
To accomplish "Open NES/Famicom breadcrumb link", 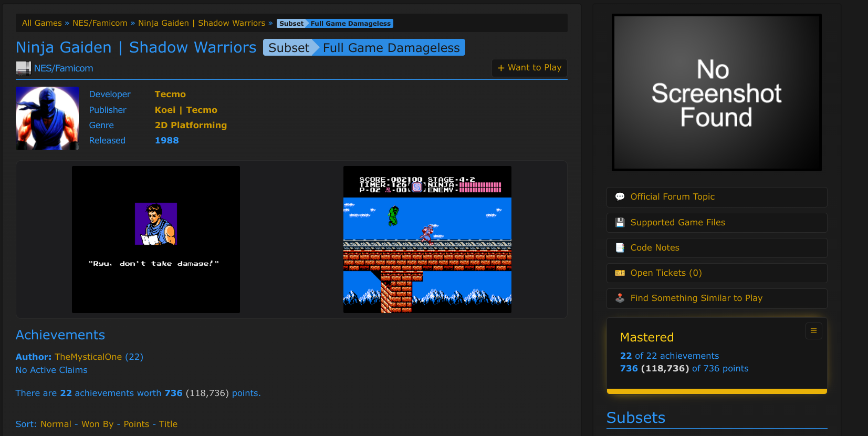I will [x=100, y=23].
